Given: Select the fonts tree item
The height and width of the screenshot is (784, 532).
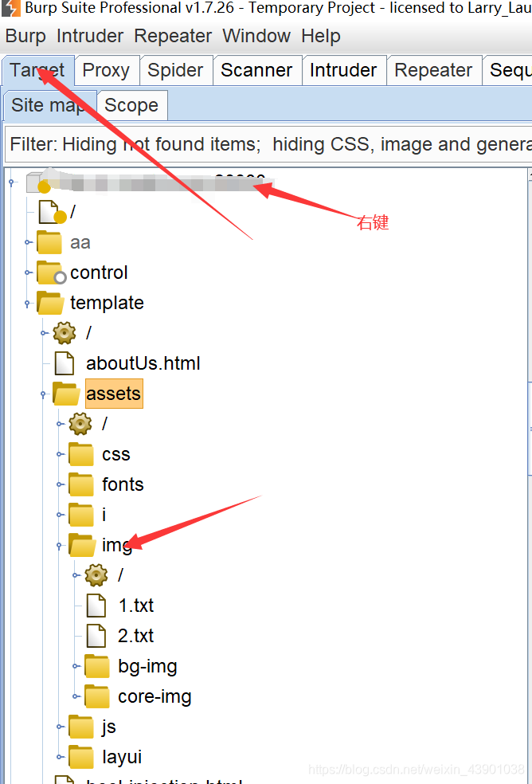Looking at the screenshot, I should [123, 484].
